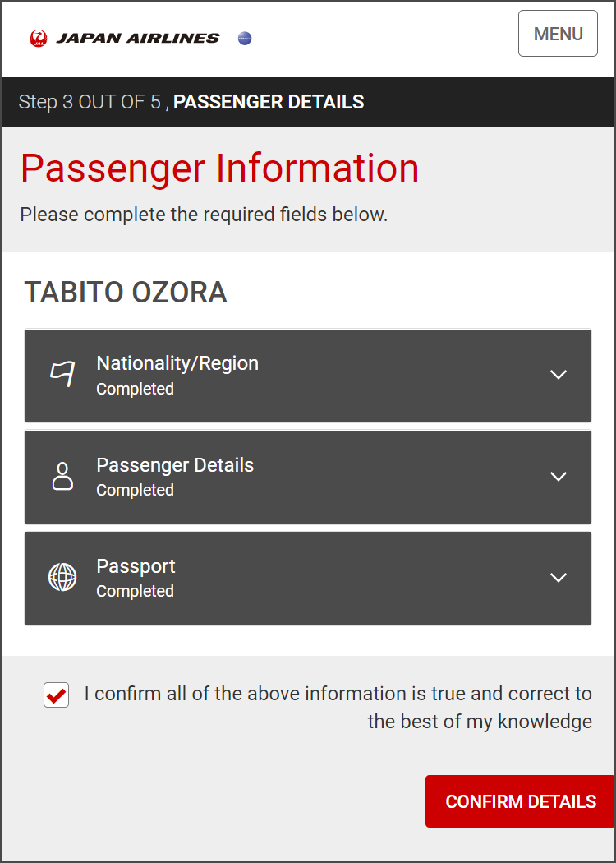This screenshot has height=863, width=616.
Task: Click the Step 3 OUT OF 5 progress bar
Action: 191,103
